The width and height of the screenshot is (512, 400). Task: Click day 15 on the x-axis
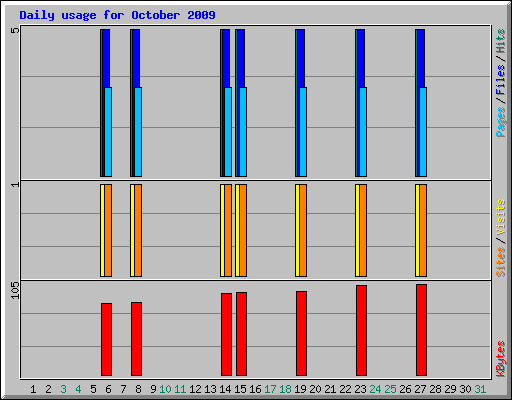pos(240,389)
